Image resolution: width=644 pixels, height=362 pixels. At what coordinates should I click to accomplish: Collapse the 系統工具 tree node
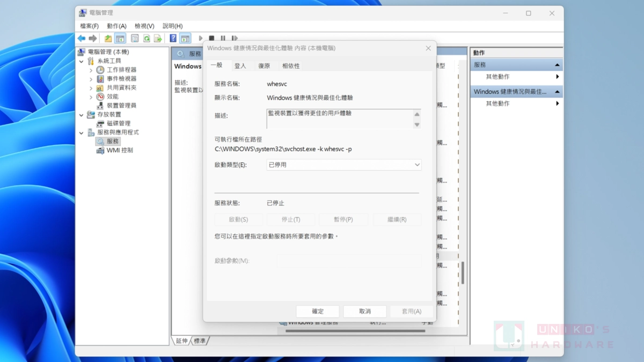[82, 61]
